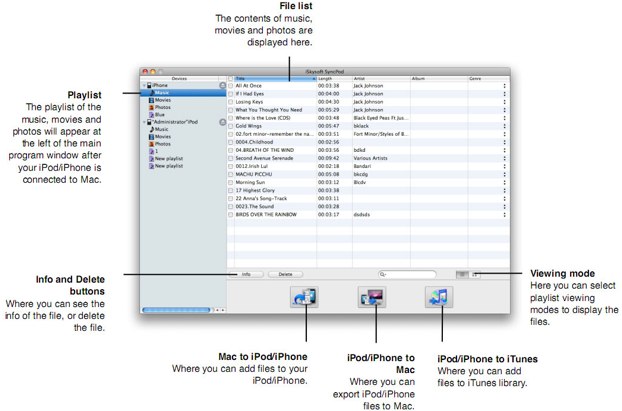Click the iPhone device icon in Devices
The image size is (622, 411).
(149, 85)
